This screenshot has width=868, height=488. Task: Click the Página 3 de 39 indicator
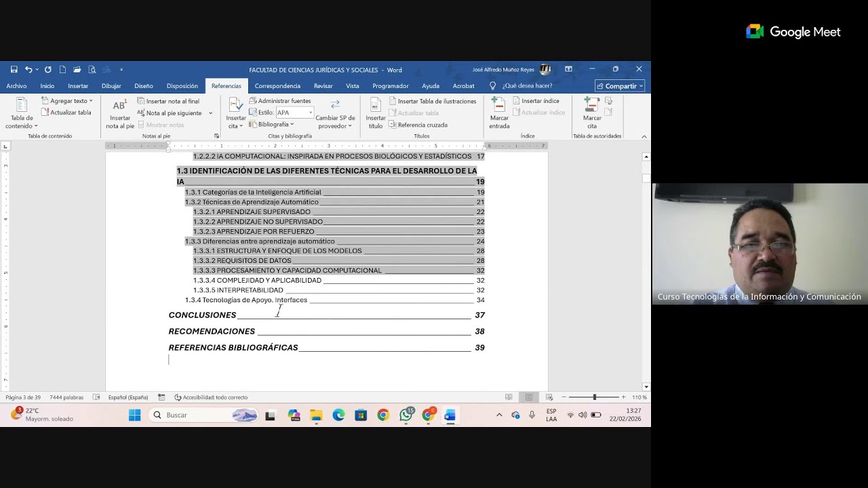click(x=23, y=397)
